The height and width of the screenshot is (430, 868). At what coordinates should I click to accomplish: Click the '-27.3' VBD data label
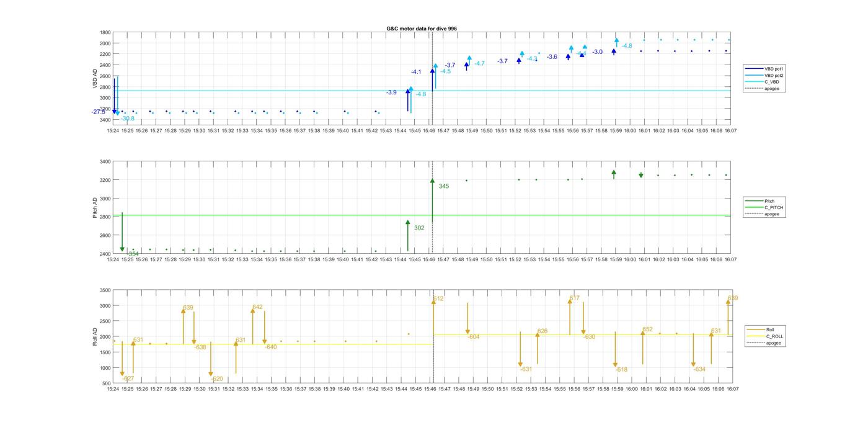point(98,112)
